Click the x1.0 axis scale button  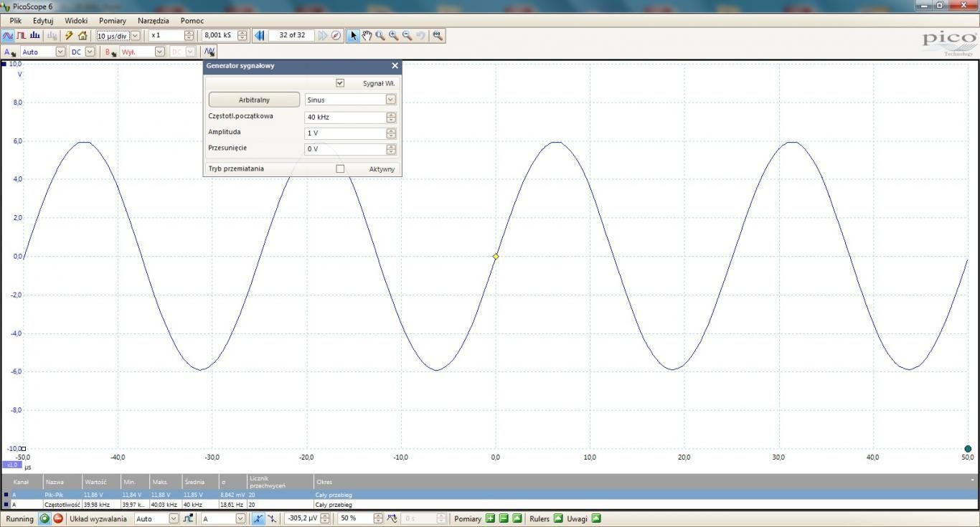click(x=11, y=465)
